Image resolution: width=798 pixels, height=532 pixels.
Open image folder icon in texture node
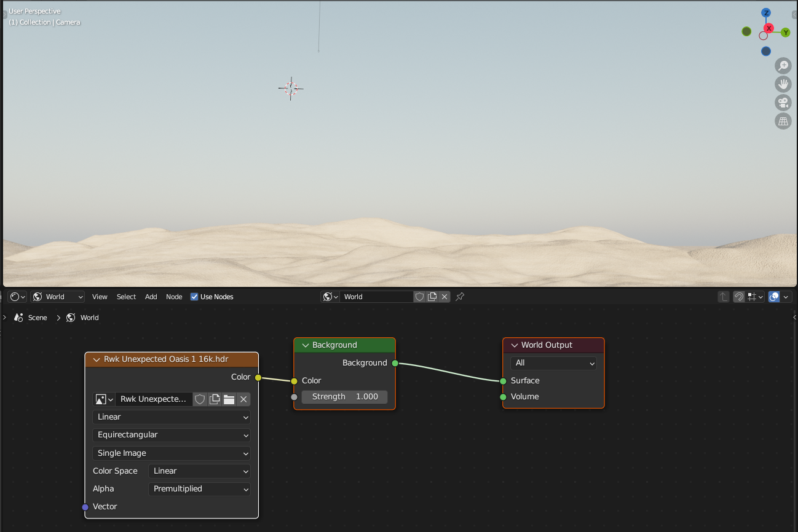tap(229, 399)
